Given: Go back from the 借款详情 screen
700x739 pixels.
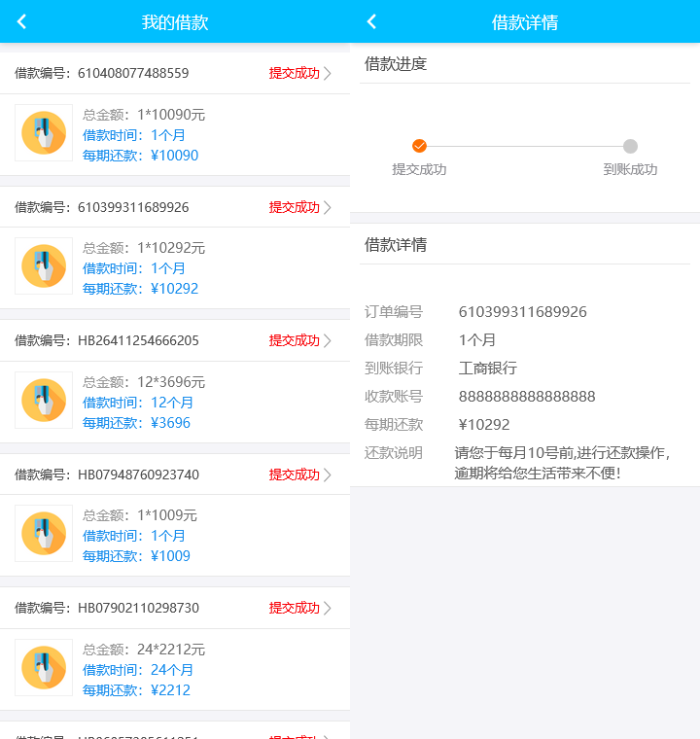Looking at the screenshot, I should [371, 21].
